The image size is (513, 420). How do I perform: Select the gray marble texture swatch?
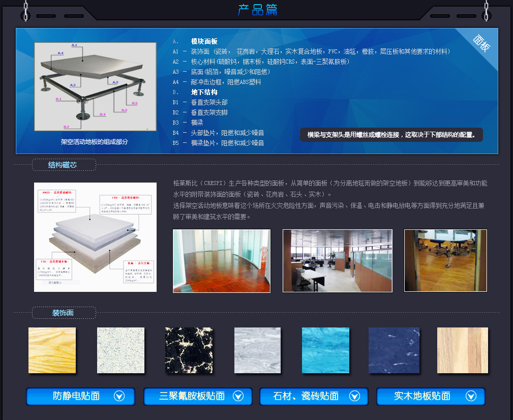tap(257, 350)
